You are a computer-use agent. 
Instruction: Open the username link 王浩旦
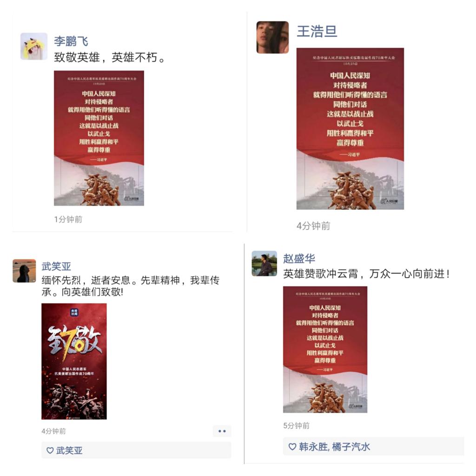click(x=317, y=31)
